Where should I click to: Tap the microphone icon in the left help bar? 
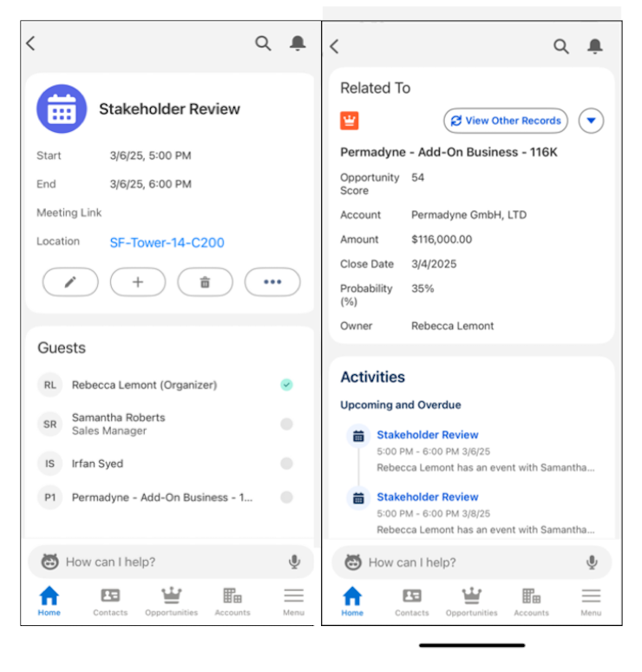(x=294, y=562)
